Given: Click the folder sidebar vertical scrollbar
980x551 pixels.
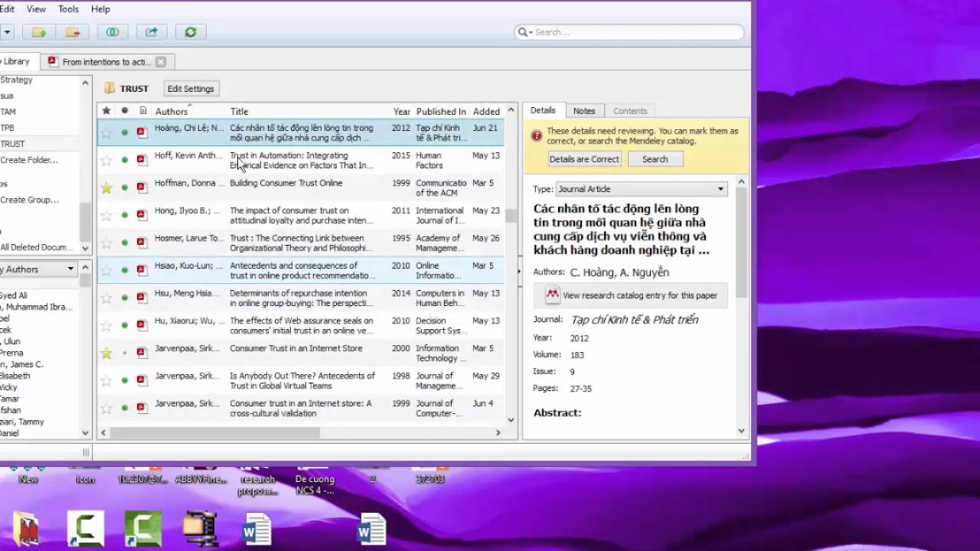Looking at the screenshot, I should click(x=85, y=222).
